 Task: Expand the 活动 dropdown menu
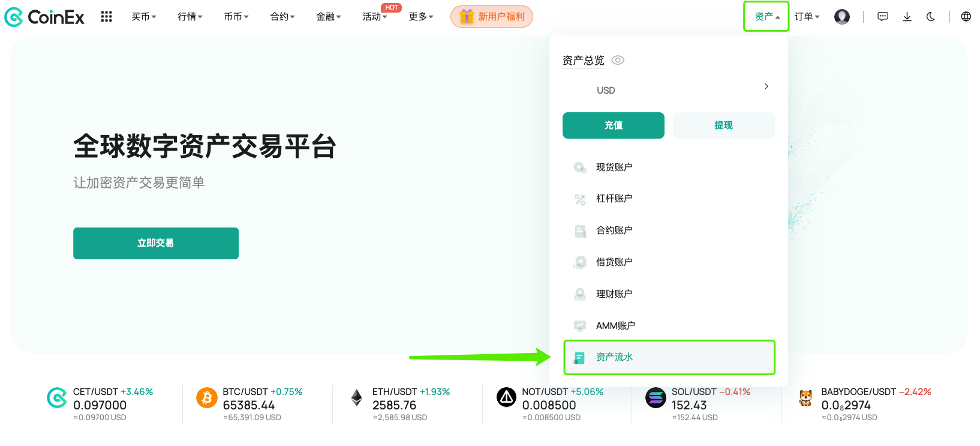[375, 17]
